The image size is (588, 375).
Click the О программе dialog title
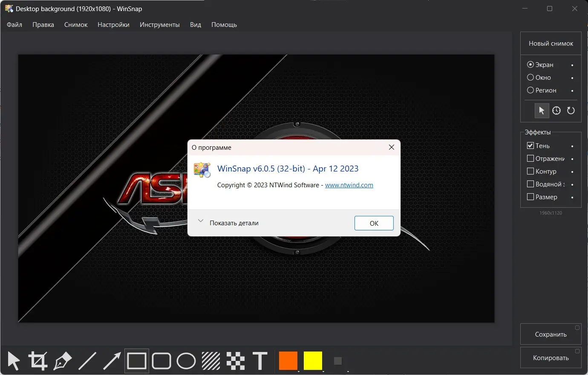click(x=211, y=148)
